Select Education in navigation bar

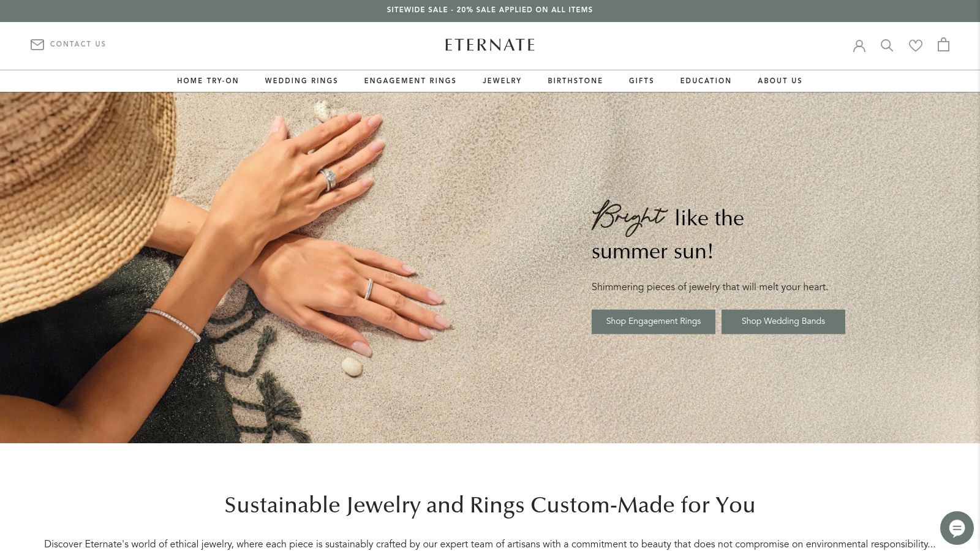706,81
